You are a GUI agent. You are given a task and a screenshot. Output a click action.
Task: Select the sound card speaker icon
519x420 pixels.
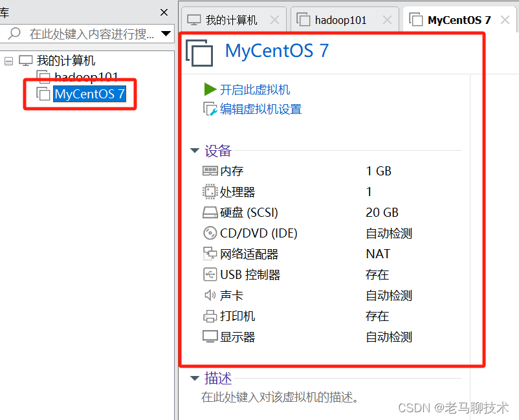coord(210,295)
